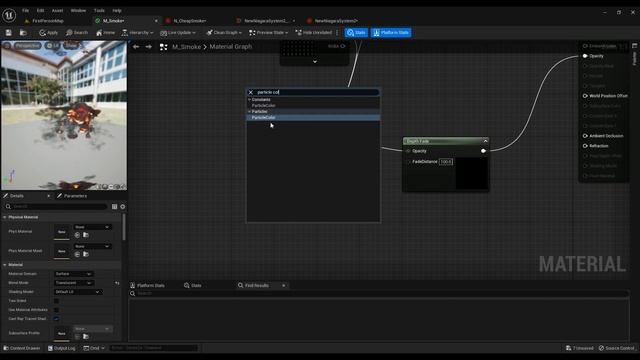
Task: Toggle the Platform Stats button
Action: tap(391, 33)
